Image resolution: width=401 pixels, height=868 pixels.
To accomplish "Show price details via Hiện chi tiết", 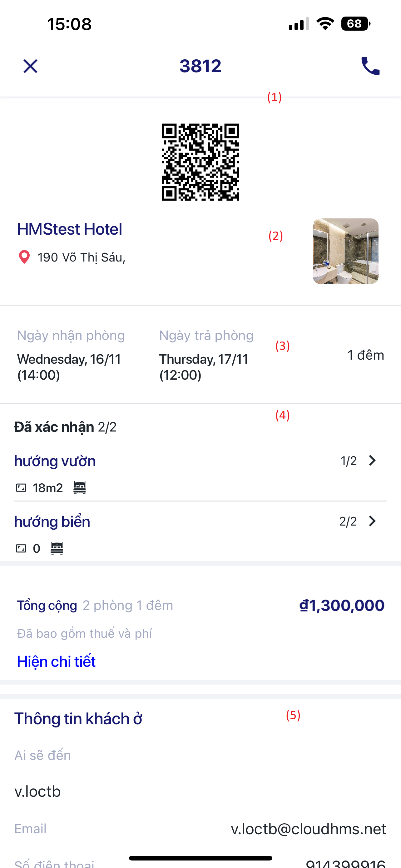I will click(56, 661).
